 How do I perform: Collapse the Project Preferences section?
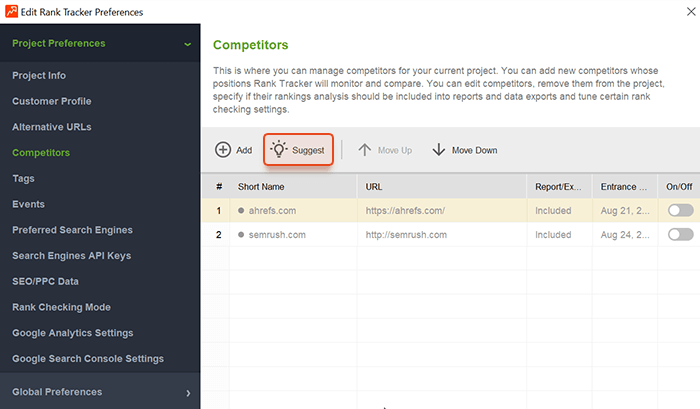pyautogui.click(x=188, y=44)
